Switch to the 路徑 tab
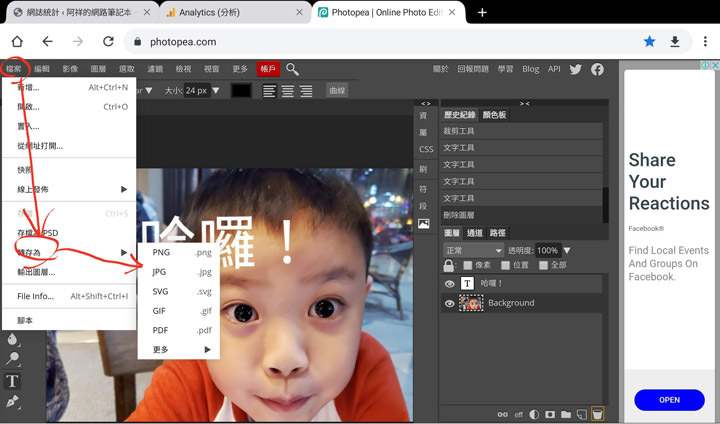Screen dimensions: 720x424 click(x=497, y=233)
